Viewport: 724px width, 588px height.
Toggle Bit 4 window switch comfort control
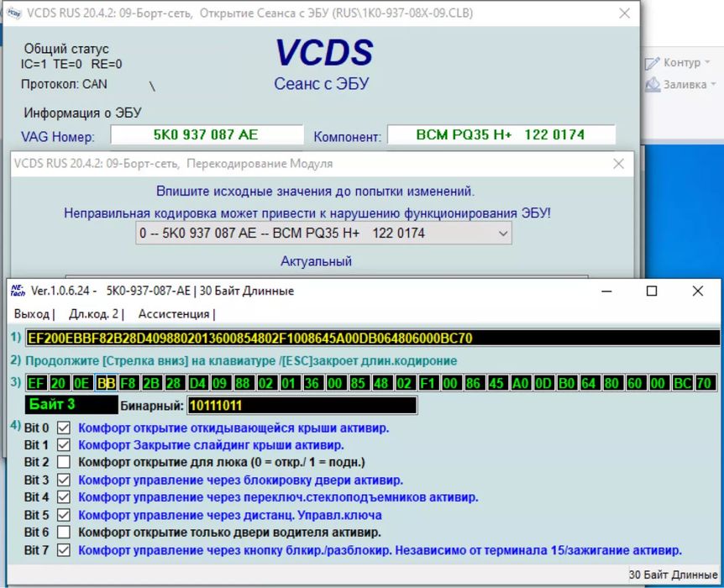pos(64,497)
